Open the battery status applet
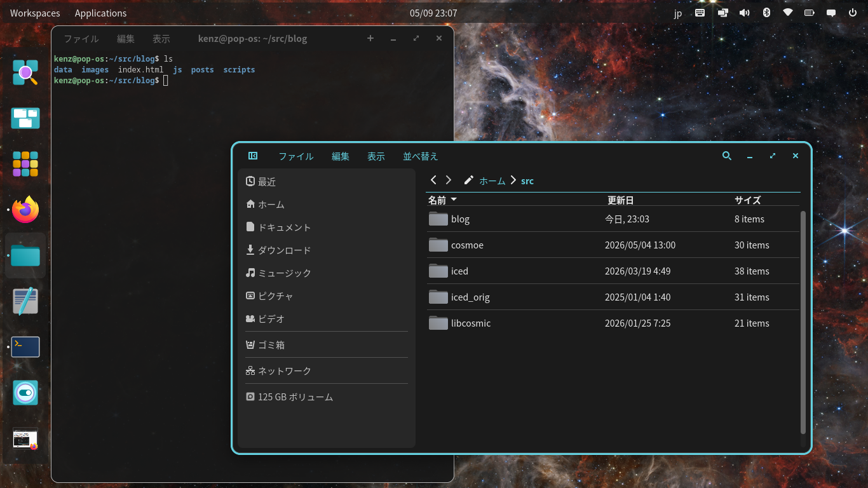 click(x=810, y=13)
